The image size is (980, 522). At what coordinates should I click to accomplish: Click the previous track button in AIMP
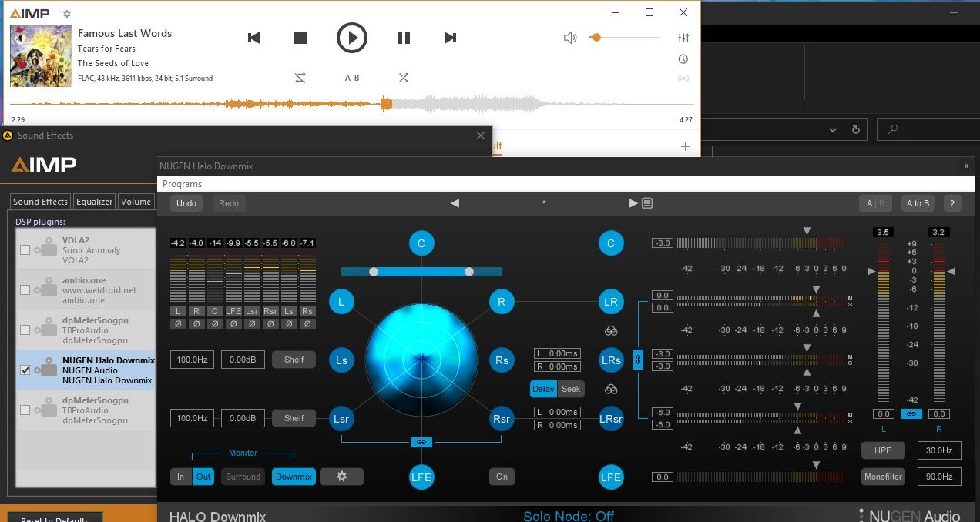point(253,38)
